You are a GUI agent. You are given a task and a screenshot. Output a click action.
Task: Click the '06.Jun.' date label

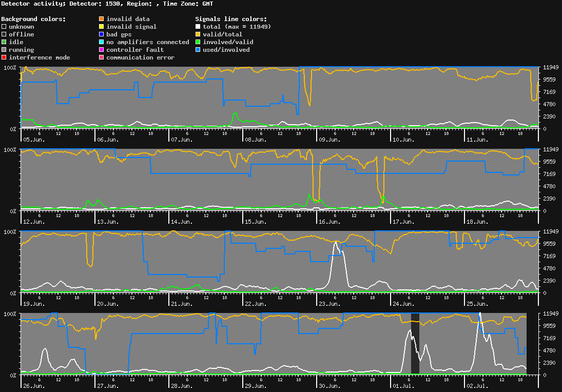click(x=108, y=140)
